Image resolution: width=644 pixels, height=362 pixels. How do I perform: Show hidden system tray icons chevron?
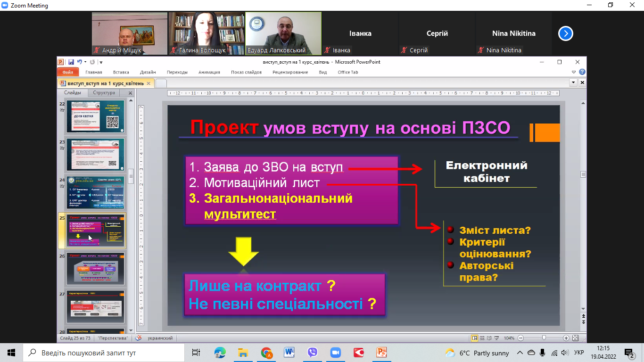pyautogui.click(x=520, y=353)
